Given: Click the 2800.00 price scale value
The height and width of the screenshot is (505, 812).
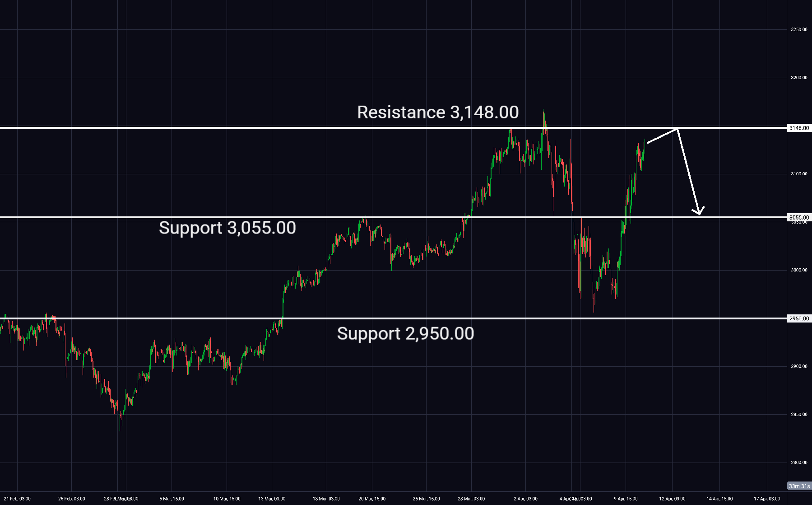Looking at the screenshot, I should [x=799, y=463].
